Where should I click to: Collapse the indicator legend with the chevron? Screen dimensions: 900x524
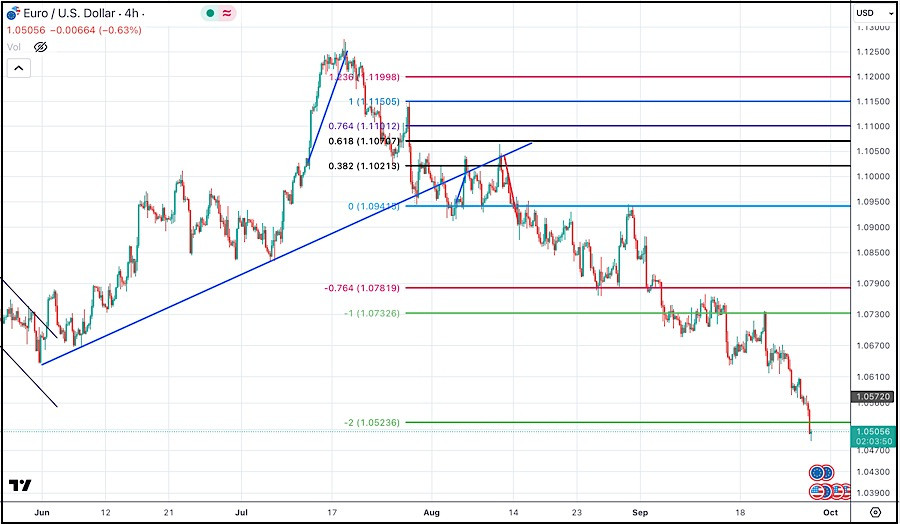click(x=18, y=68)
